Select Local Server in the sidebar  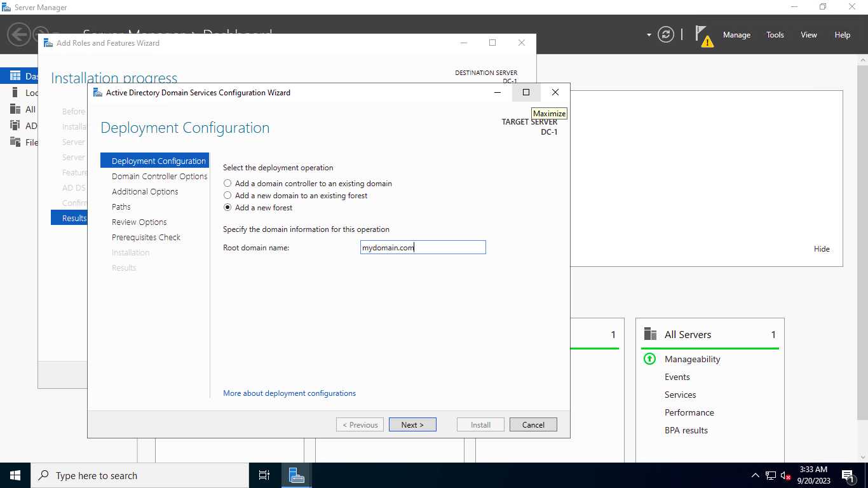point(29,92)
